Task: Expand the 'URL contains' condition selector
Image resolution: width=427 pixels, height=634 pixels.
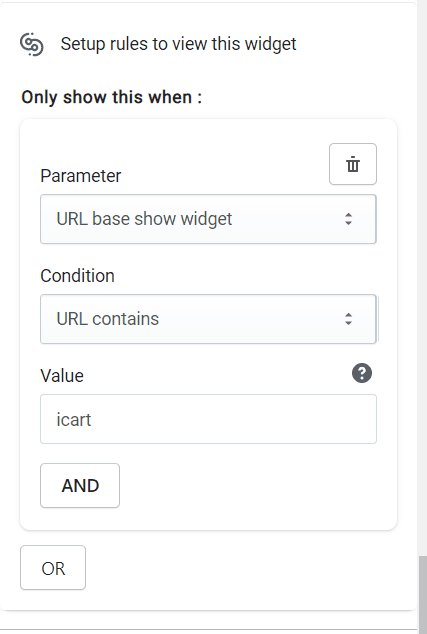Action: pos(208,319)
